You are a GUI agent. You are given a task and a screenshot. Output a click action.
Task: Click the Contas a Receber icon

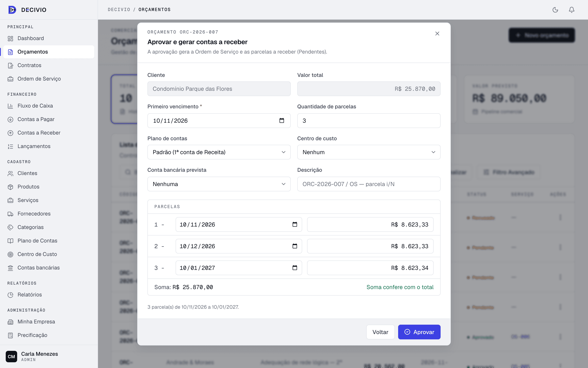click(x=10, y=133)
